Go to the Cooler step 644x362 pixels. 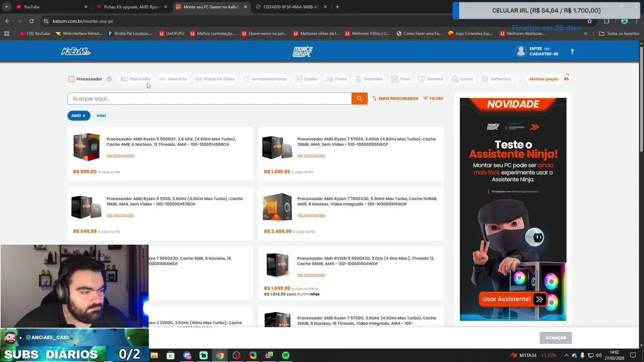point(306,79)
